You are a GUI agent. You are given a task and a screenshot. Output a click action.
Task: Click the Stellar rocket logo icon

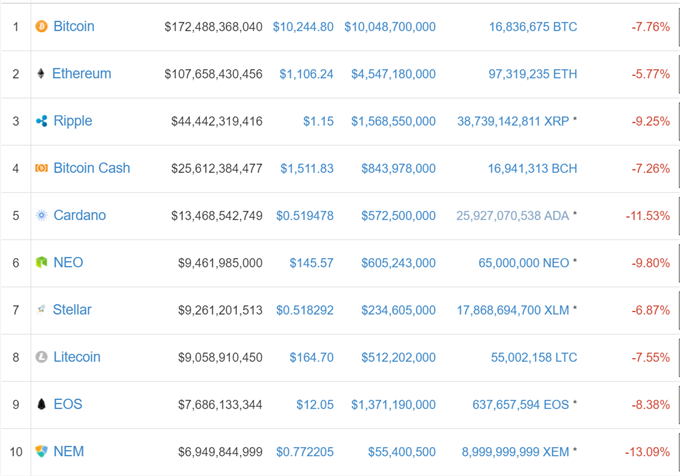click(41, 310)
